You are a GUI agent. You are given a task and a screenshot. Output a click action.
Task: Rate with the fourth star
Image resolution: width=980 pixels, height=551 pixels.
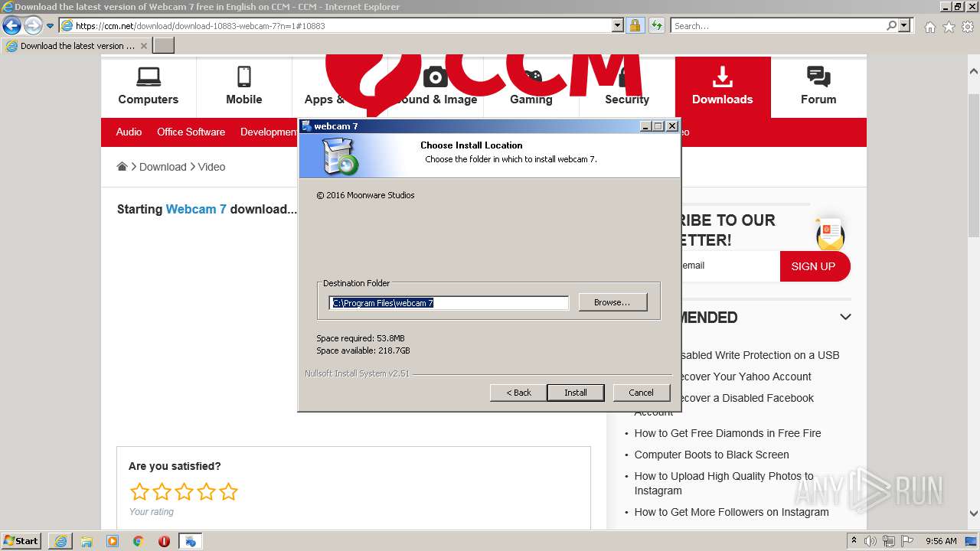click(206, 491)
